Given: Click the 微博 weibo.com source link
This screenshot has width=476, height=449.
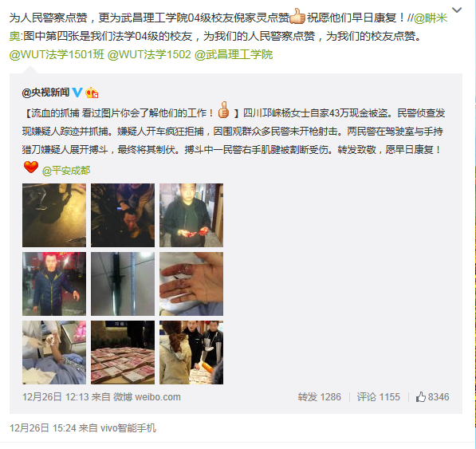Looking at the screenshot, I should 147,397.
